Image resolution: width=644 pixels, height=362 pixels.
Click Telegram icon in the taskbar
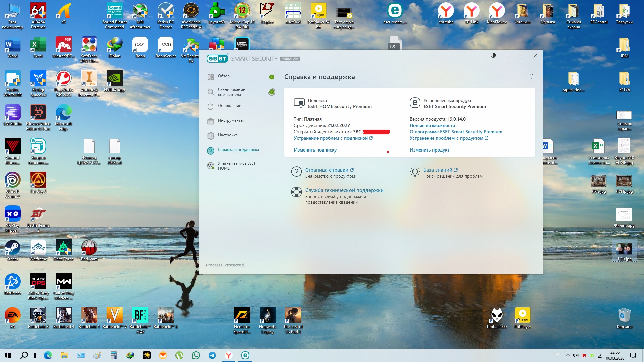pos(212,355)
